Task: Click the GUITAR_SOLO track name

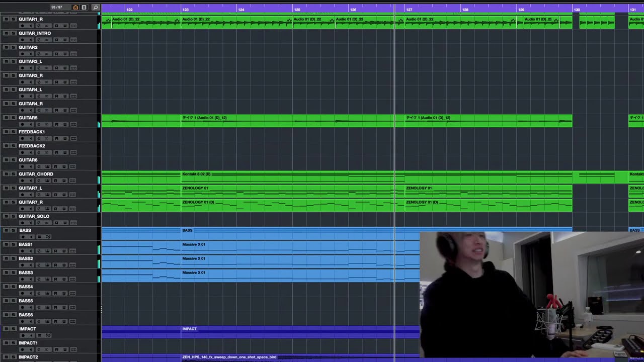Action: [34, 216]
